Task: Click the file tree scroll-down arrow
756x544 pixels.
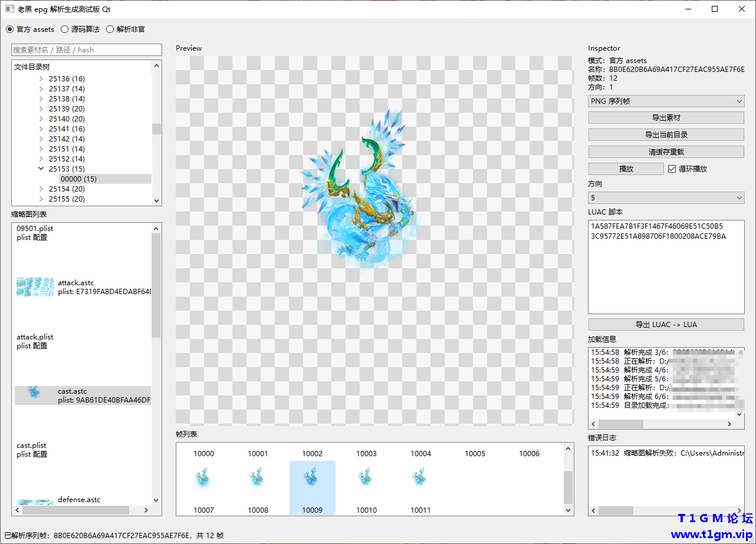Action: pos(156,200)
